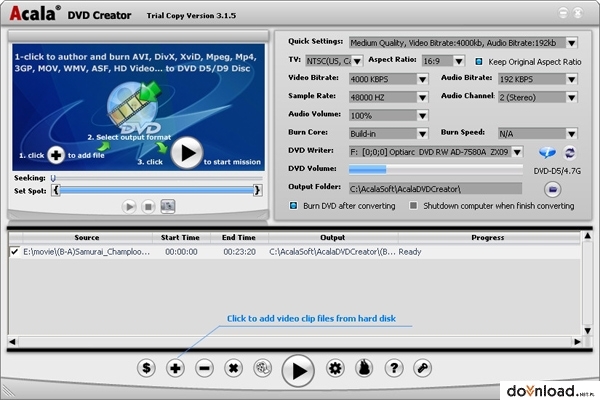Expand the Audio Volume dropdown
Viewport: 600px width, 400px height.
click(422, 116)
